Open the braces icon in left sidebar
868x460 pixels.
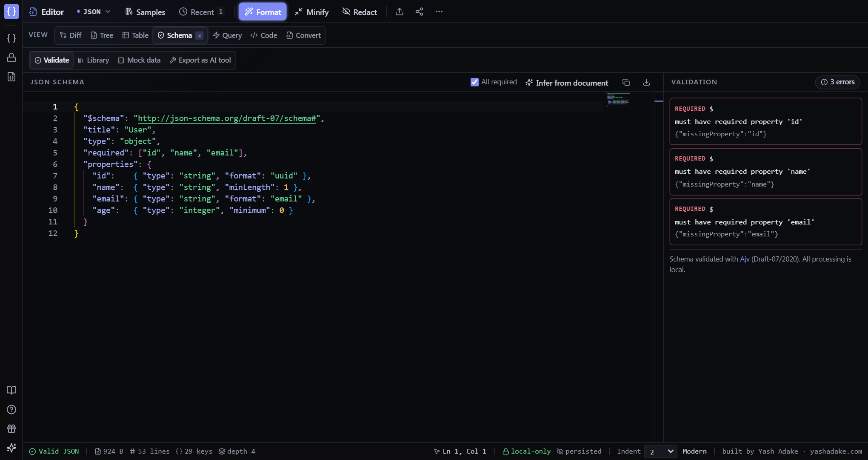pyautogui.click(x=11, y=38)
